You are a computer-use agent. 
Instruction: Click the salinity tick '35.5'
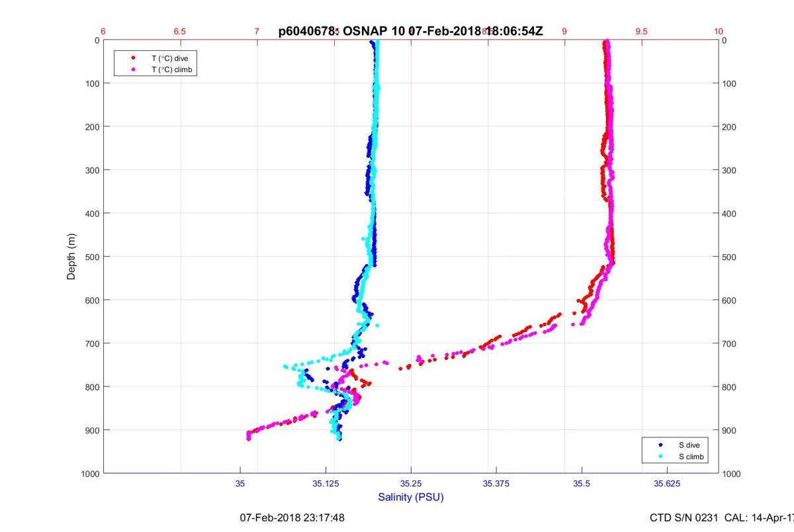(582, 484)
